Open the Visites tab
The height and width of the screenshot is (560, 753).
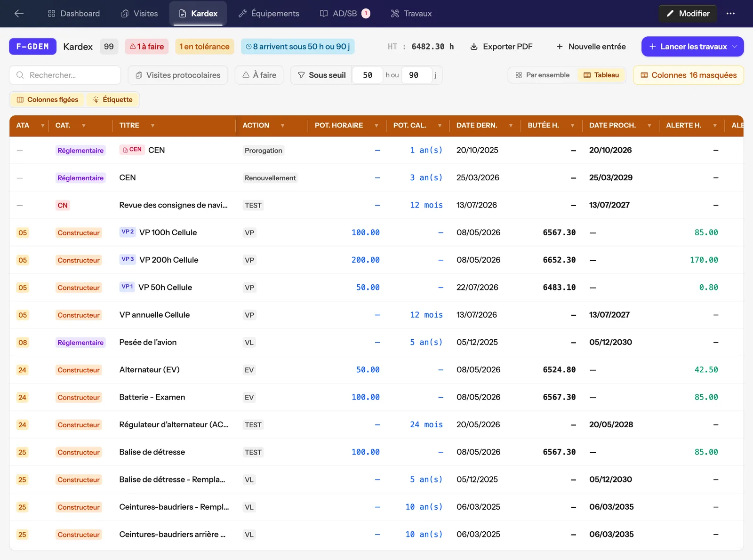(x=140, y=14)
